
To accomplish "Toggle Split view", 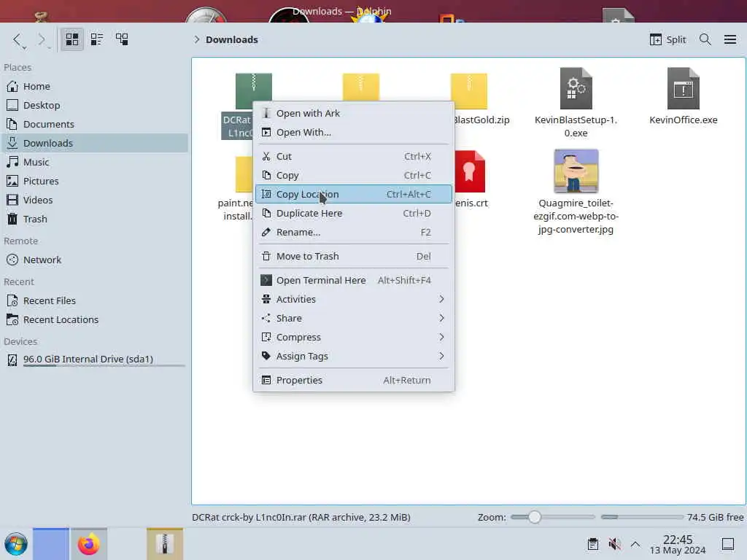I will [667, 39].
